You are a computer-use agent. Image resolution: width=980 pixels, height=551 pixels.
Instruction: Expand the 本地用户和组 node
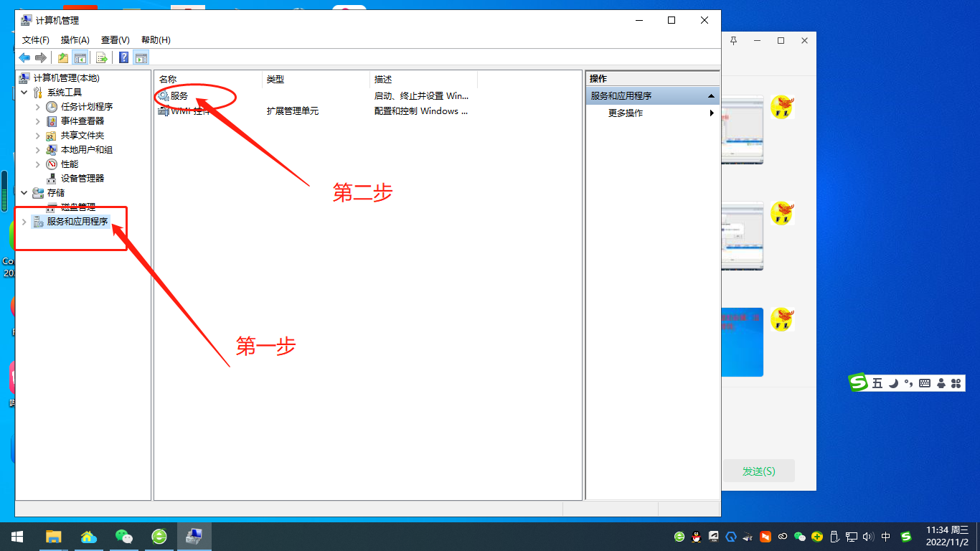click(38, 150)
